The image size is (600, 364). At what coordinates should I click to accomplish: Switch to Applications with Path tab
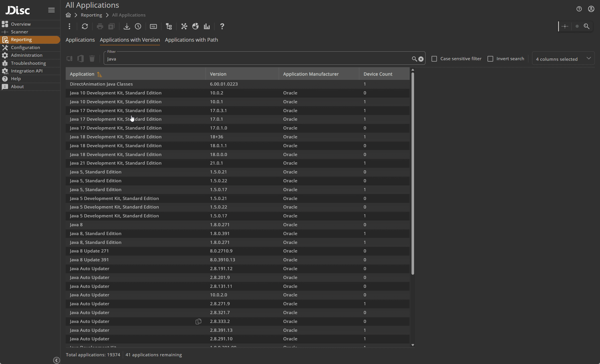coord(191,40)
